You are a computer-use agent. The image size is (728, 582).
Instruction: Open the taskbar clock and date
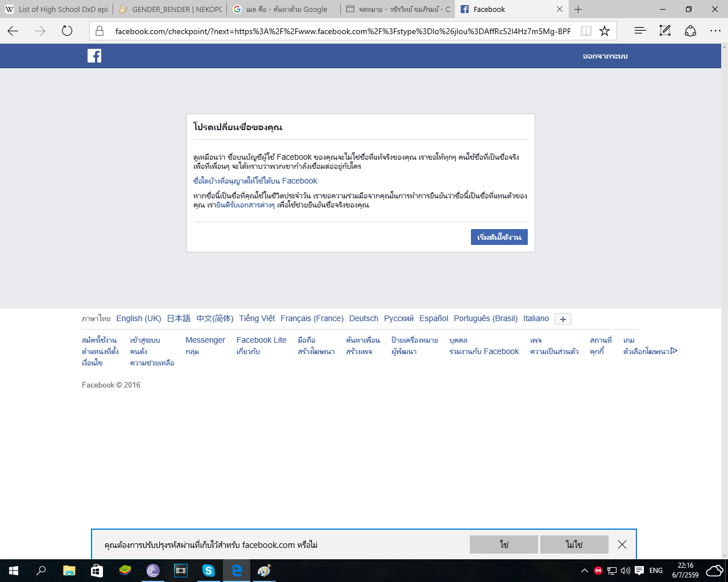click(x=685, y=571)
